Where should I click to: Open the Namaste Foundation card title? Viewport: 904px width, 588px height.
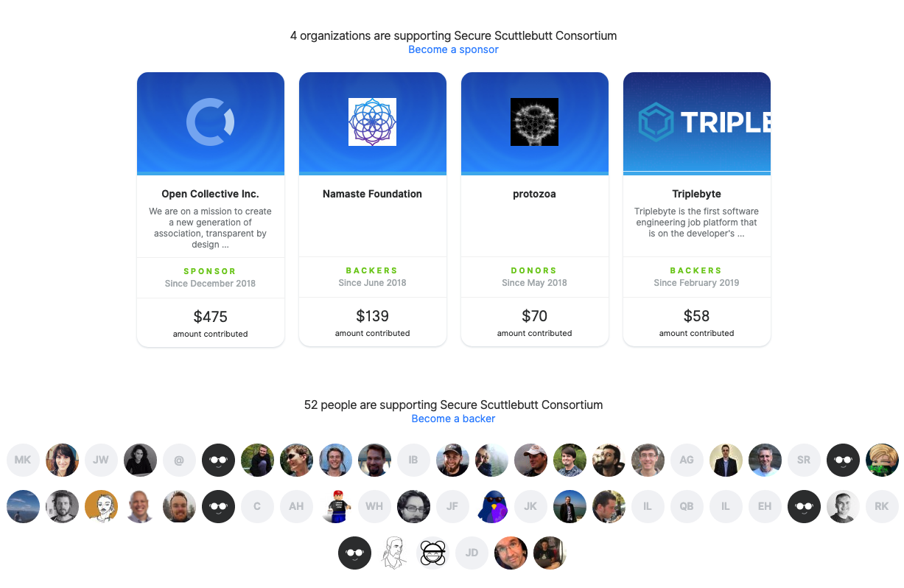pyautogui.click(x=373, y=194)
